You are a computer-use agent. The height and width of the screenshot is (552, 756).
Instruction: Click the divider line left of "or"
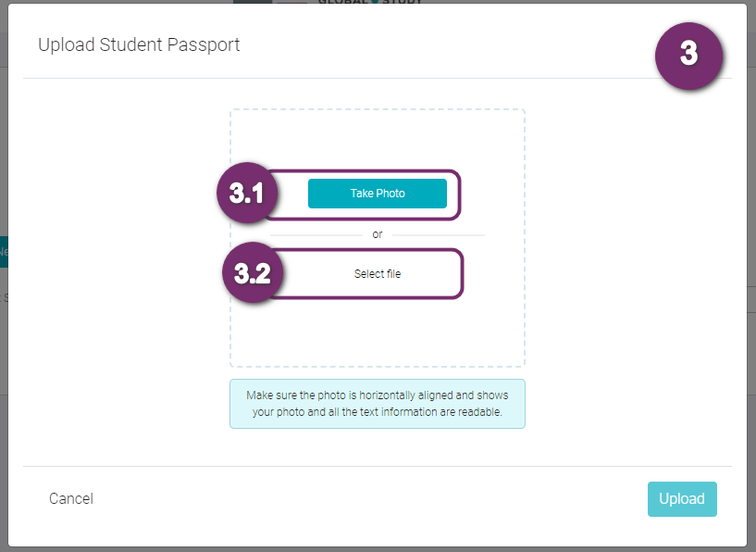pos(316,235)
